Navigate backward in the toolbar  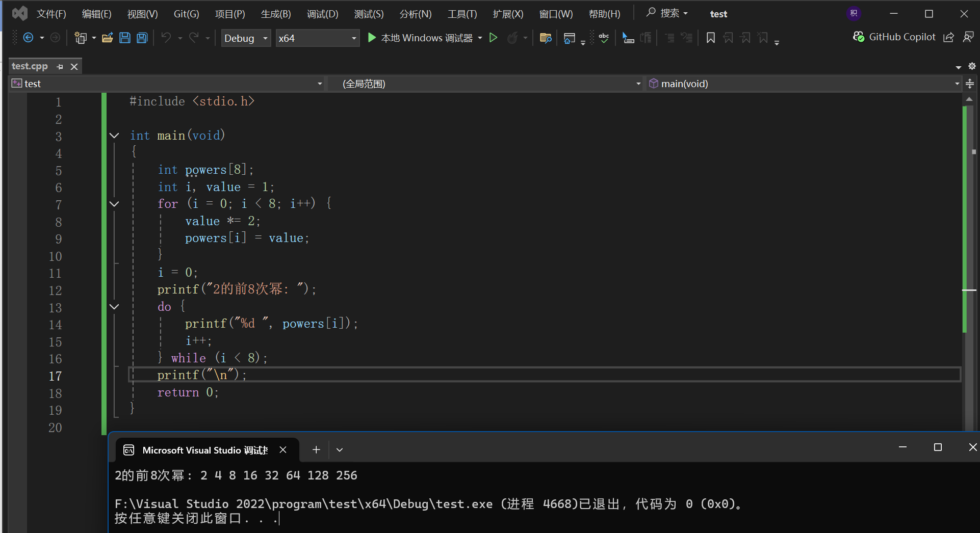[x=29, y=38]
